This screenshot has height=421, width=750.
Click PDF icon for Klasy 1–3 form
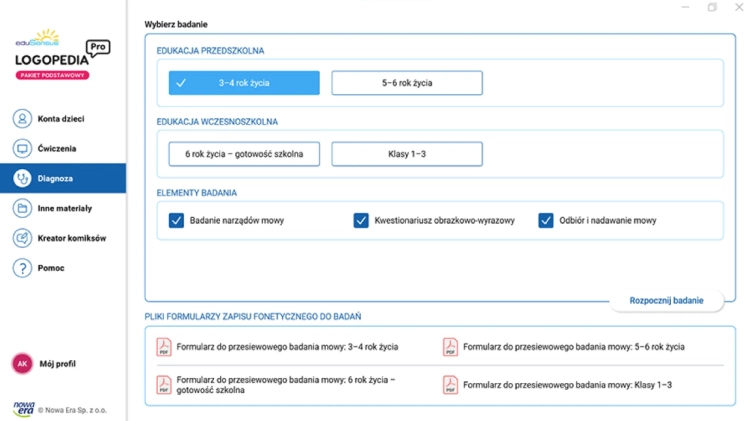[450, 385]
